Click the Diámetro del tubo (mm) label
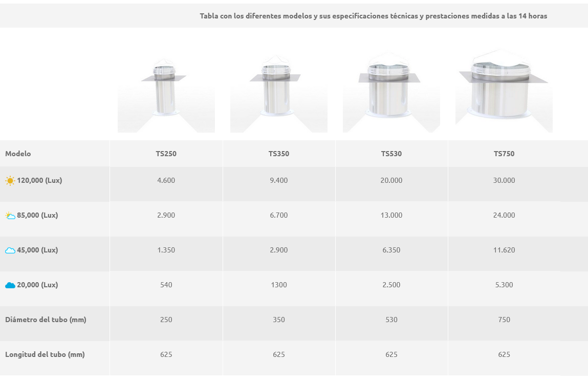Viewport: 588px width, 381px height. coord(46,320)
